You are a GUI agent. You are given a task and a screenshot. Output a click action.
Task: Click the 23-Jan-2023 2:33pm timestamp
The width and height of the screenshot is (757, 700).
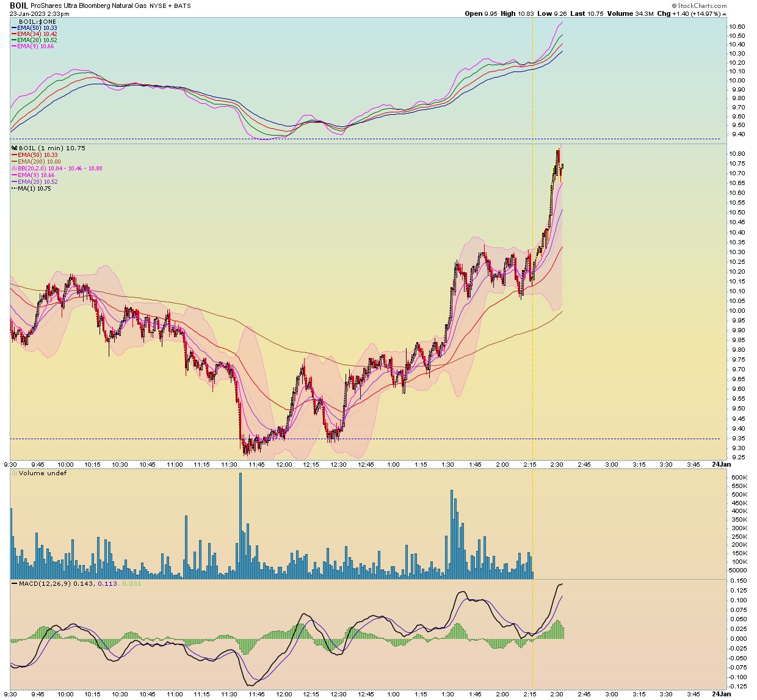[x=39, y=13]
